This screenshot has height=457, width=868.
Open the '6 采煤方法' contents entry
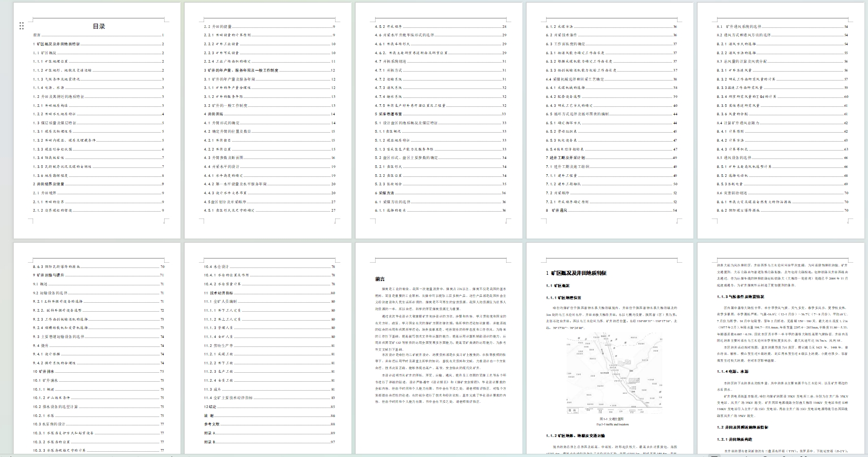(440, 193)
